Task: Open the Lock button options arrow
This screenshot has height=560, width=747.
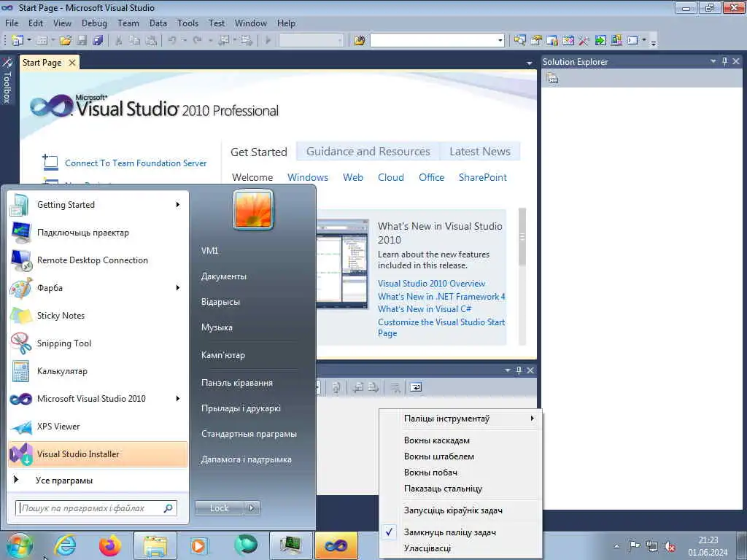Action: pyautogui.click(x=252, y=508)
